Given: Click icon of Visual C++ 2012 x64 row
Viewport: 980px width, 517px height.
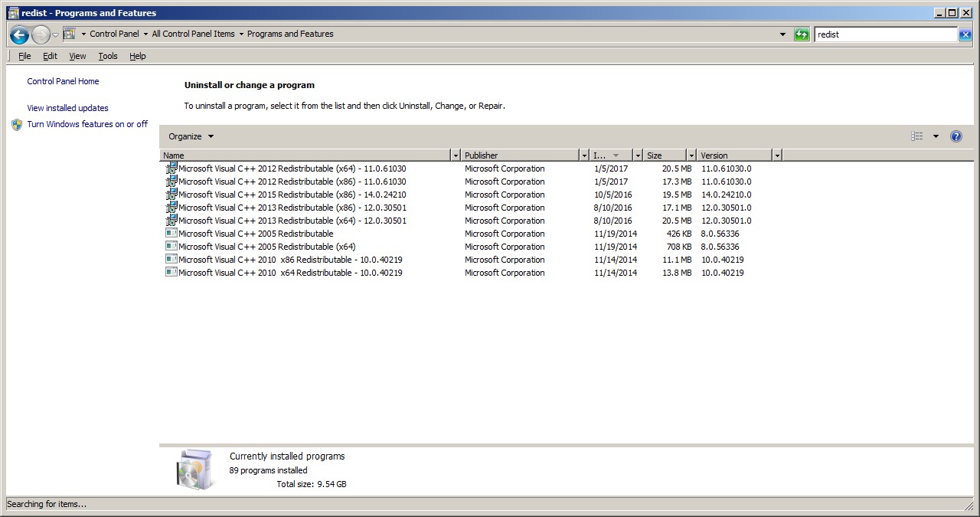Looking at the screenshot, I should pos(171,168).
